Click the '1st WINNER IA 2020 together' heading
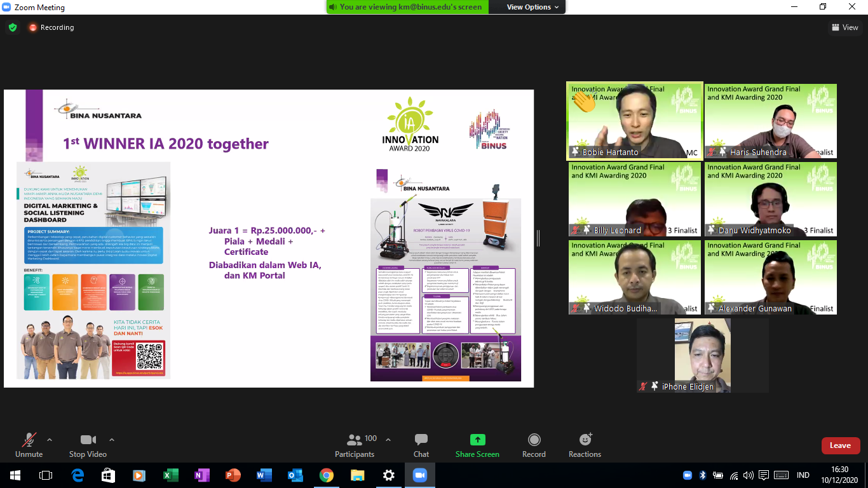Viewport: 868px width, 488px height. [x=165, y=144]
